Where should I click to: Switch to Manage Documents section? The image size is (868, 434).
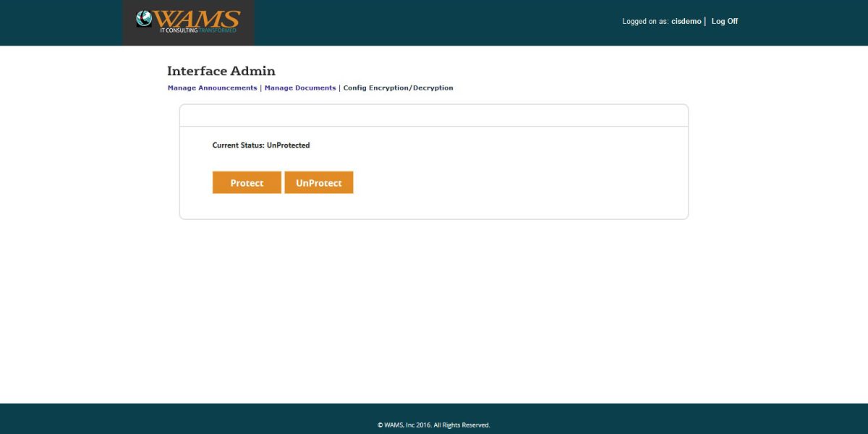click(299, 88)
